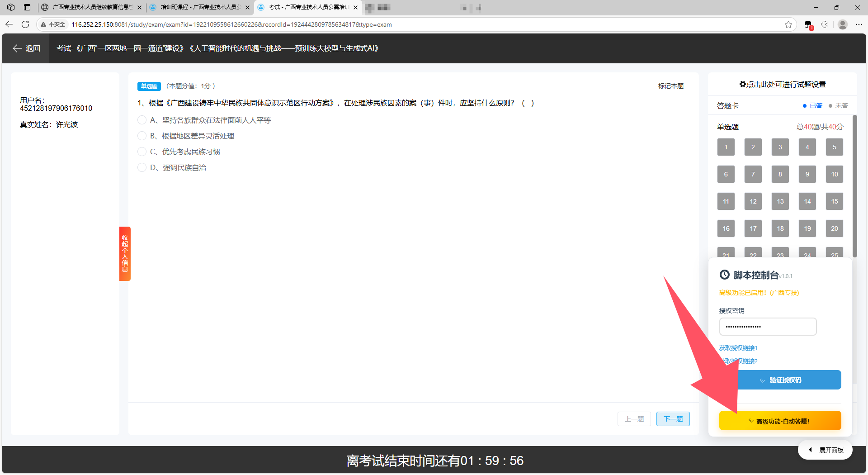Click the 总40题/共40分 summary text

(820, 127)
